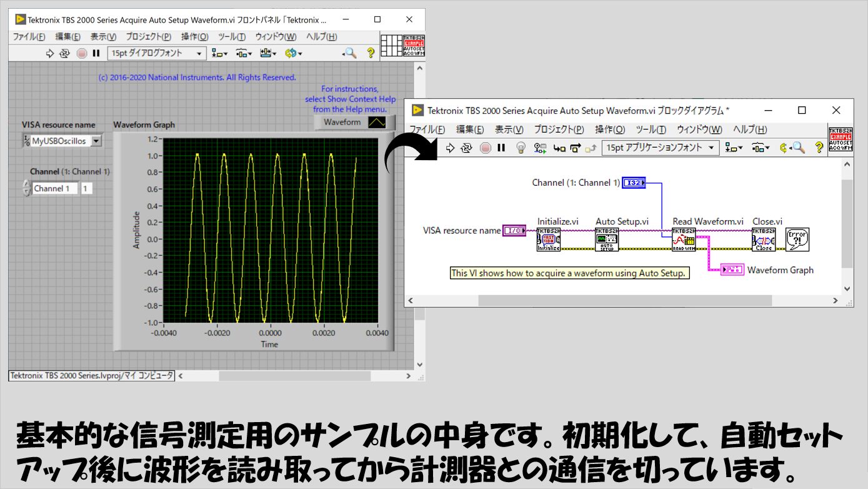Click the yellow Context Help icon in front panel

click(371, 54)
